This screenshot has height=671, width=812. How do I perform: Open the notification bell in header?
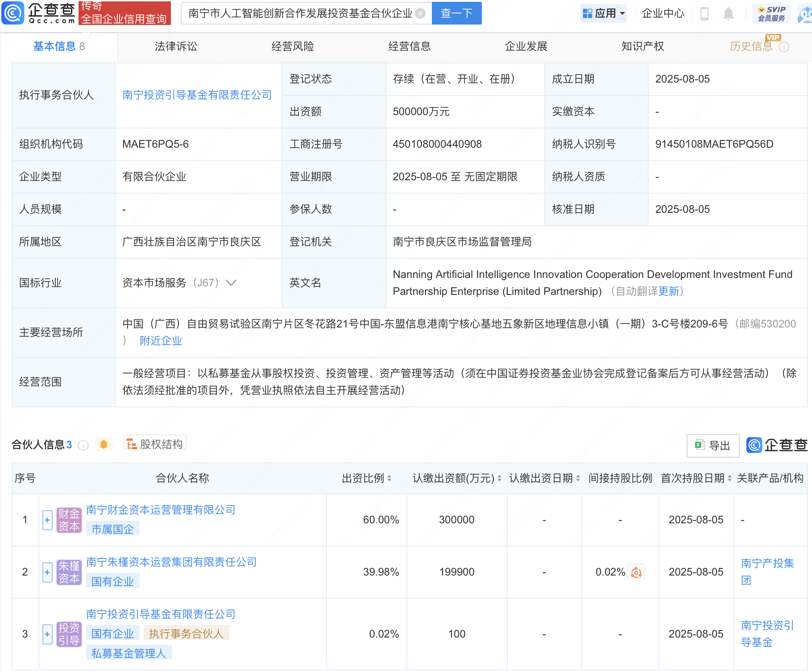pos(728,14)
